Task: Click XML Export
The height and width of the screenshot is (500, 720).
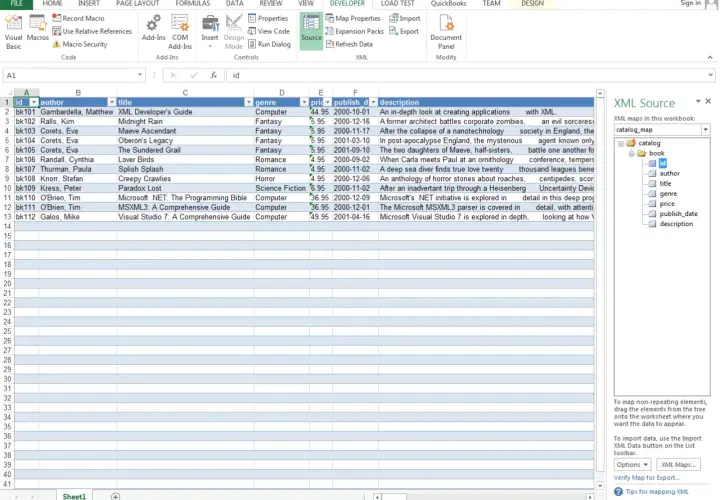Action: coord(404,31)
